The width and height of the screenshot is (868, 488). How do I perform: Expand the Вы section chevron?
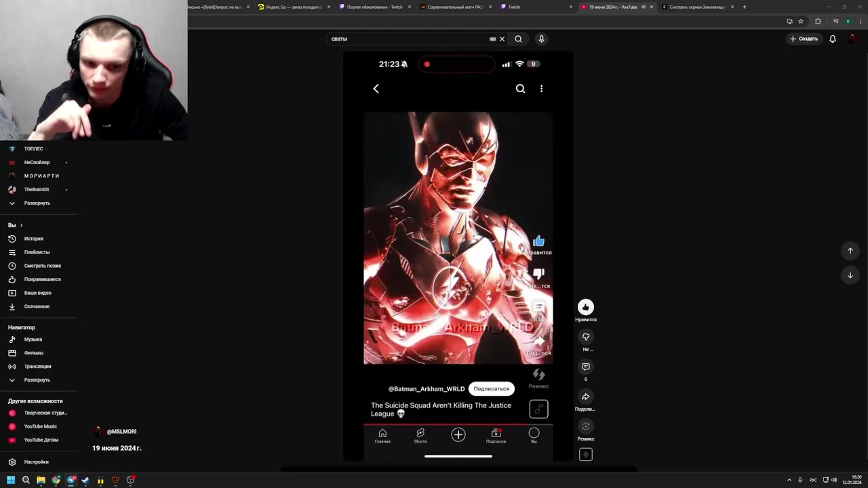(x=21, y=225)
